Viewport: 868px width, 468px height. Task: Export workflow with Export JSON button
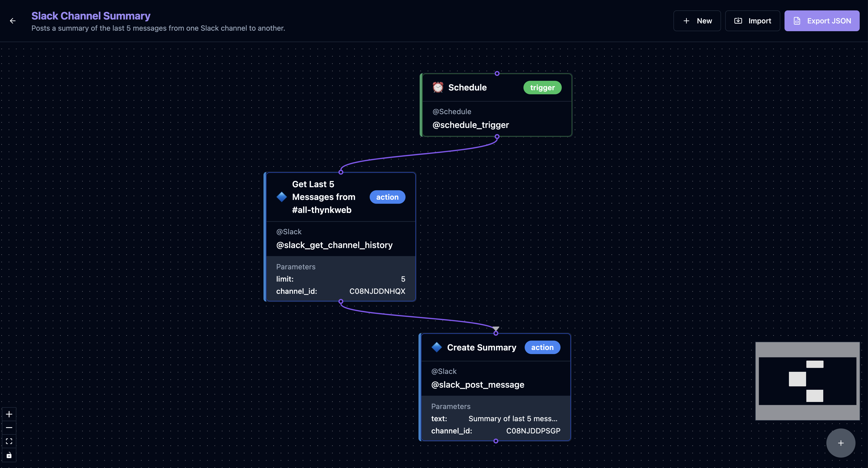click(x=822, y=21)
